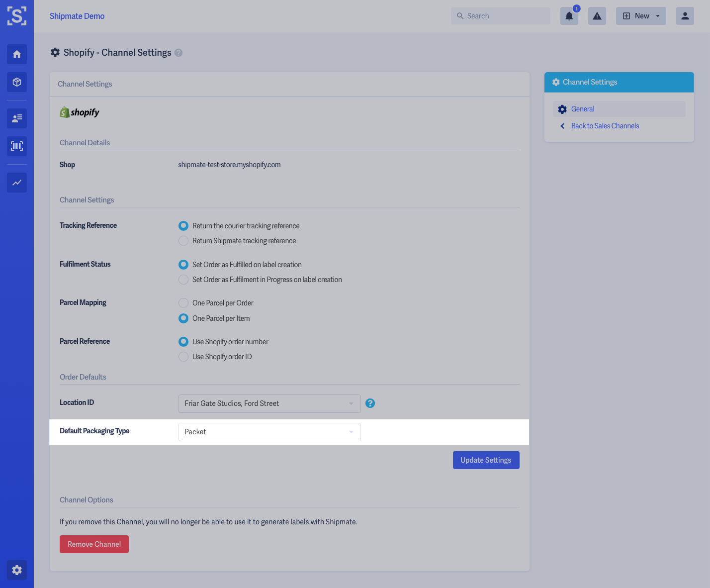Open General in Channel Settings panel

pyautogui.click(x=619, y=109)
